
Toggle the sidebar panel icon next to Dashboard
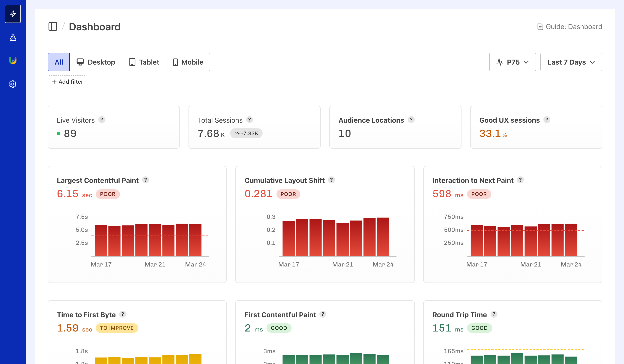click(x=53, y=27)
